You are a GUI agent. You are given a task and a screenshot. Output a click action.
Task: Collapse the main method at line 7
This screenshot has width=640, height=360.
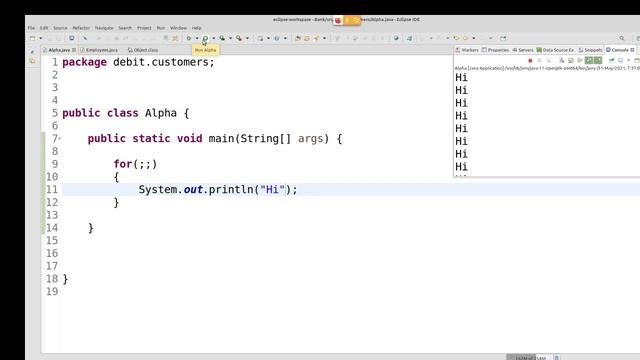tap(60, 139)
